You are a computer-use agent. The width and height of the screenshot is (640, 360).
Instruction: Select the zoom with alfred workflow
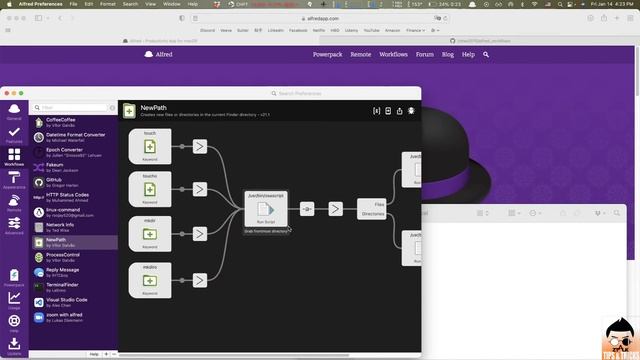tap(75, 317)
